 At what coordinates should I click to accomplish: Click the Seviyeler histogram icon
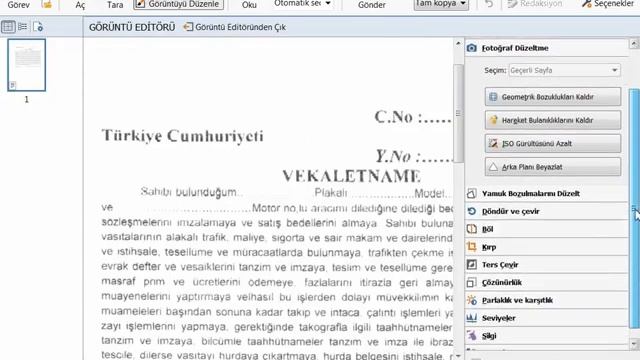click(x=471, y=318)
